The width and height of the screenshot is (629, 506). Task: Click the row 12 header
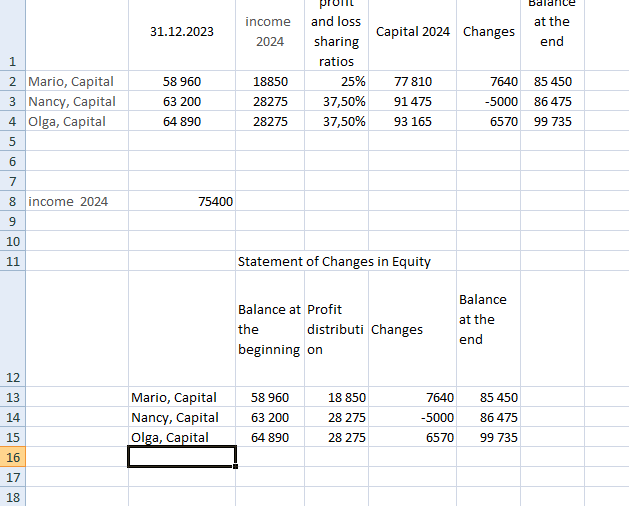[x=12, y=377]
